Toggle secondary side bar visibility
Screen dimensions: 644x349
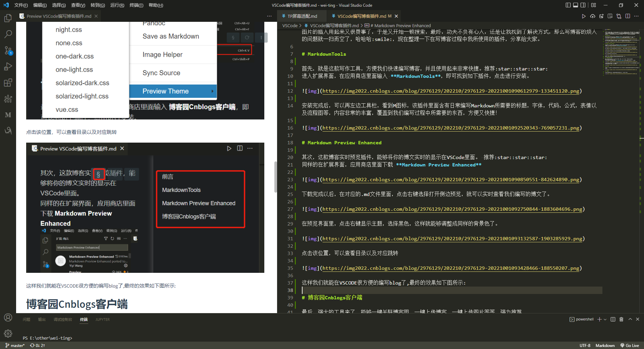pos(583,5)
